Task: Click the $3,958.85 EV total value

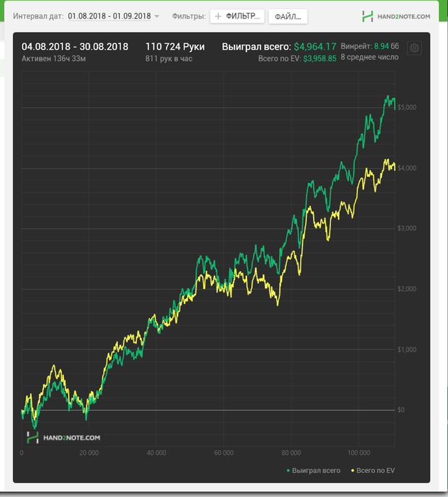Action: [319, 59]
